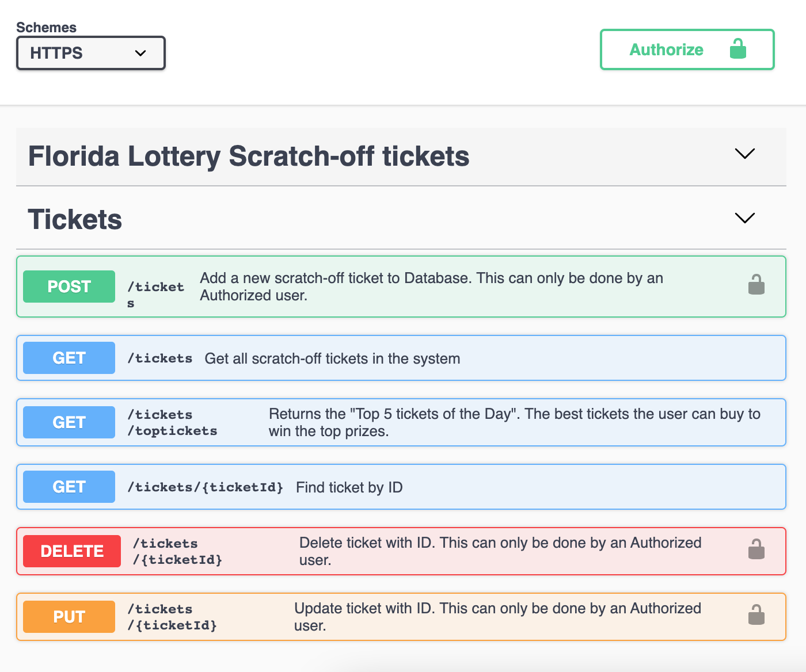Collapse the Tickets section
806x672 pixels.
coord(744,218)
